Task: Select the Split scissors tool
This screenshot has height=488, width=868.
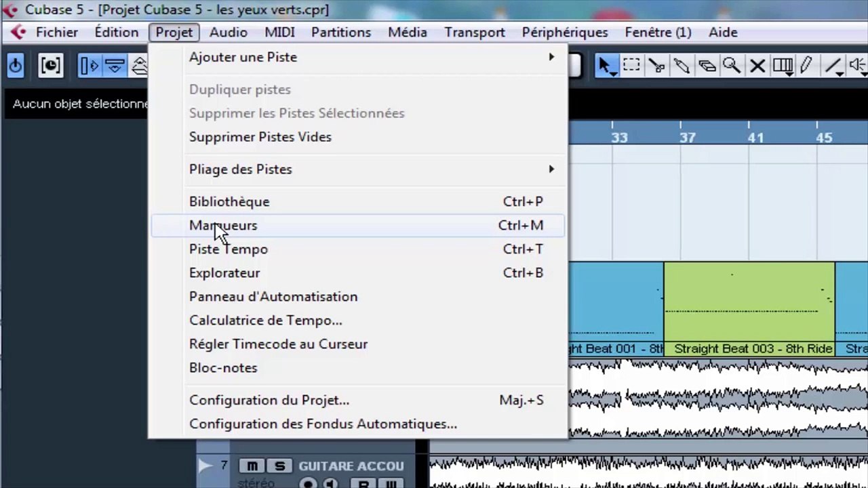Action: pyautogui.click(x=656, y=66)
